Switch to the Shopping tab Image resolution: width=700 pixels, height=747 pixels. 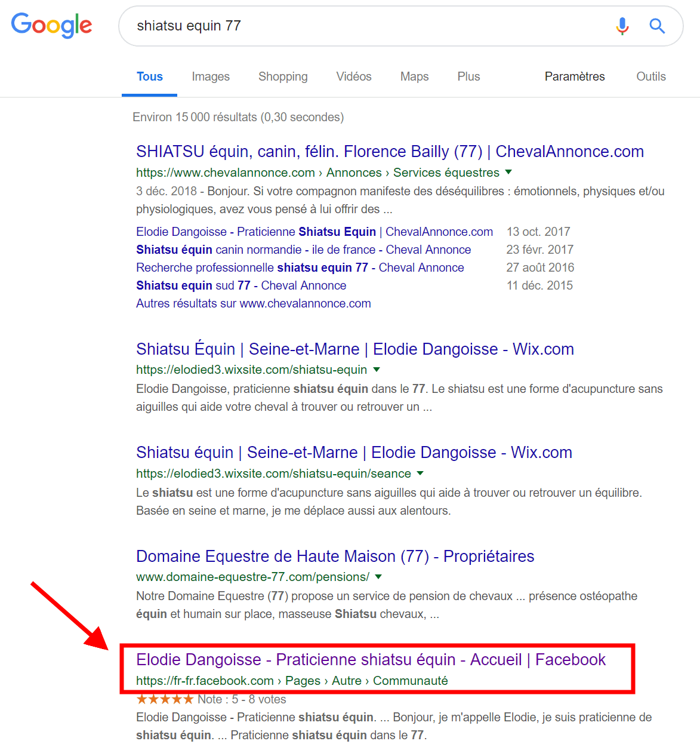(283, 76)
